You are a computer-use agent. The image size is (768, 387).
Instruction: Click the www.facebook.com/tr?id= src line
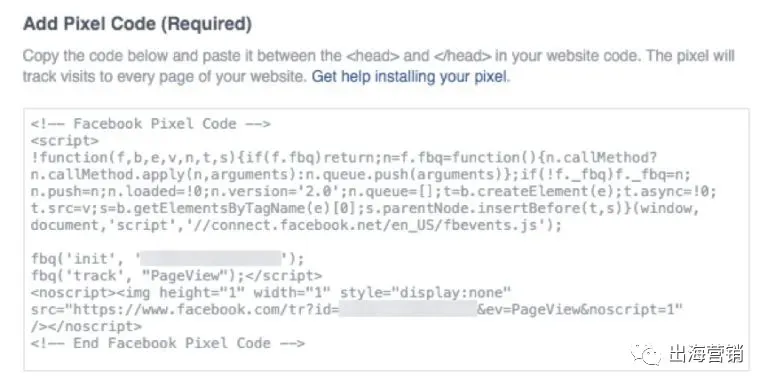click(357, 310)
